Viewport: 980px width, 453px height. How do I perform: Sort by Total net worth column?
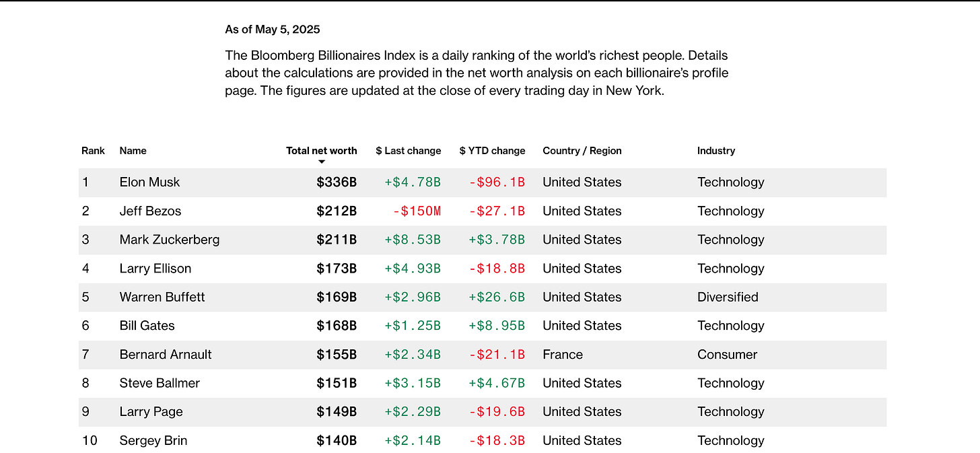pyautogui.click(x=321, y=151)
